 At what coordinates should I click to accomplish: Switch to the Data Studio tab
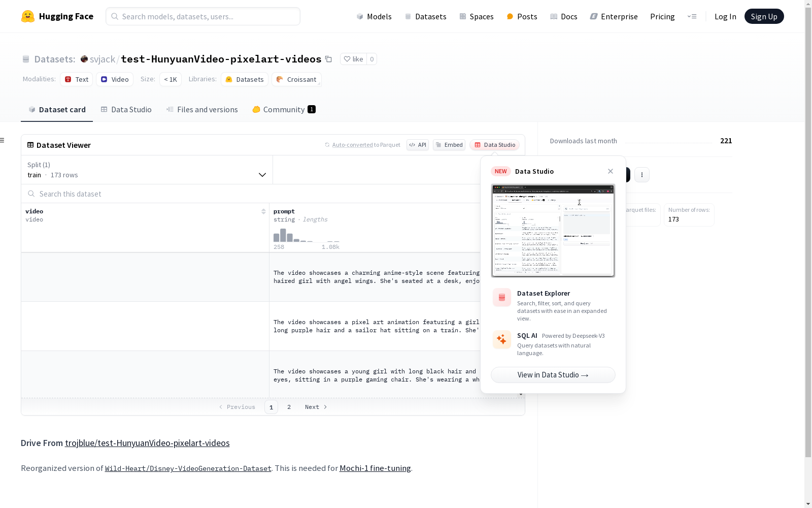pyautogui.click(x=126, y=110)
